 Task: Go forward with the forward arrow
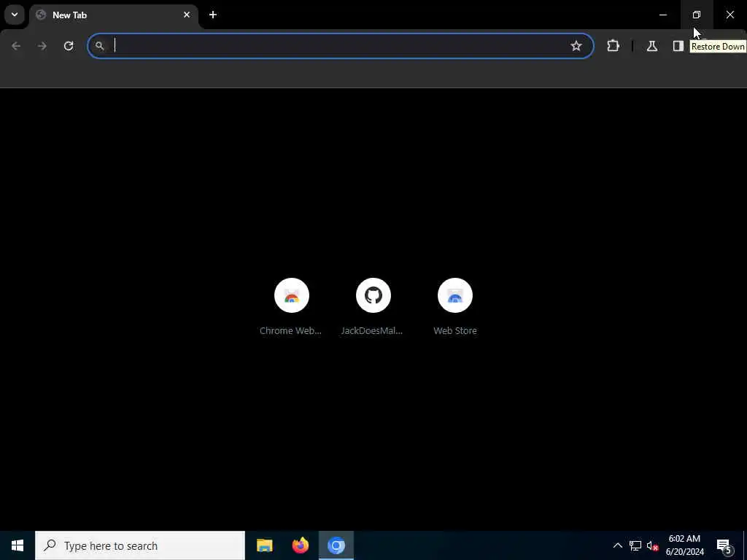click(42, 46)
